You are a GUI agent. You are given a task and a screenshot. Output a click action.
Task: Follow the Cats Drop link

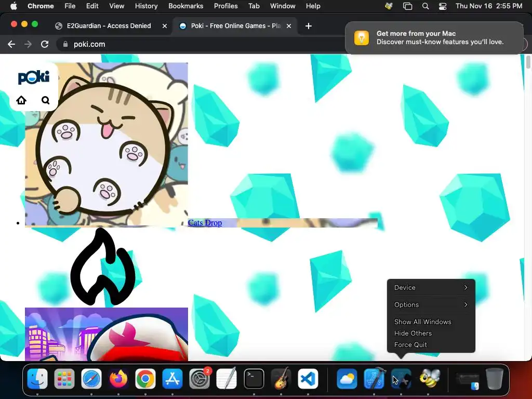[x=205, y=222]
